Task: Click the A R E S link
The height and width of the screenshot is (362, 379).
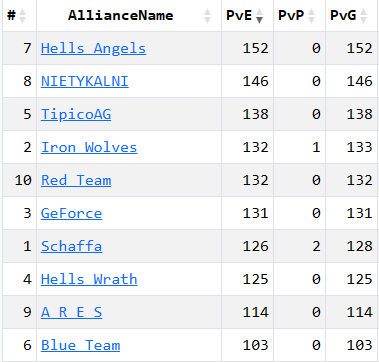Action: click(x=71, y=312)
